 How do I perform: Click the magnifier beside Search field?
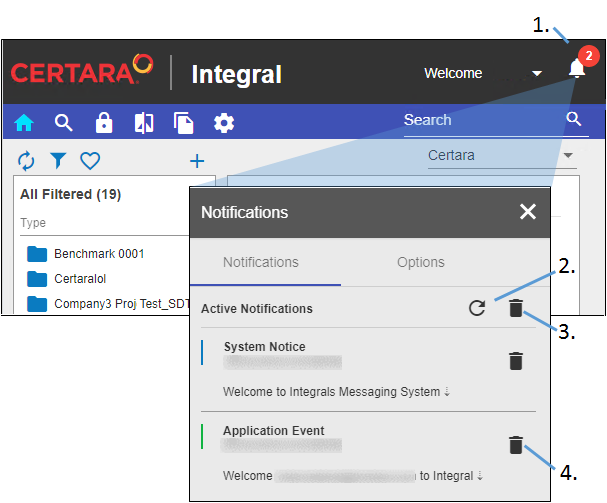point(574,119)
